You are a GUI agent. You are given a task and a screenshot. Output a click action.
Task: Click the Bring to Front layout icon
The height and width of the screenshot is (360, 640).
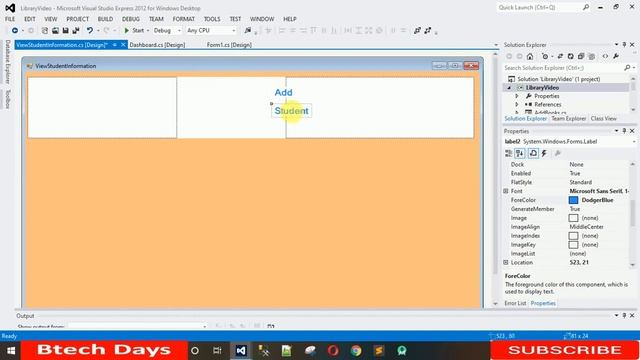click(x=417, y=31)
